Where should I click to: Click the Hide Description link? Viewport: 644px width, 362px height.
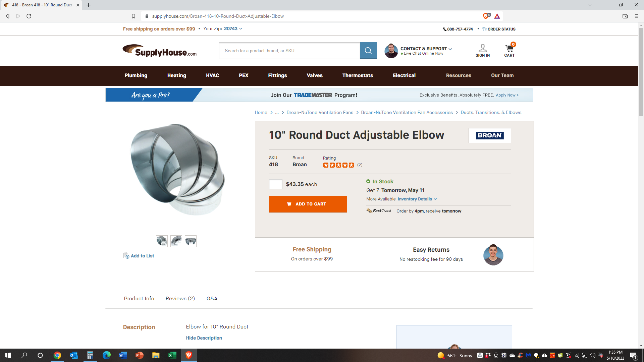click(x=204, y=338)
